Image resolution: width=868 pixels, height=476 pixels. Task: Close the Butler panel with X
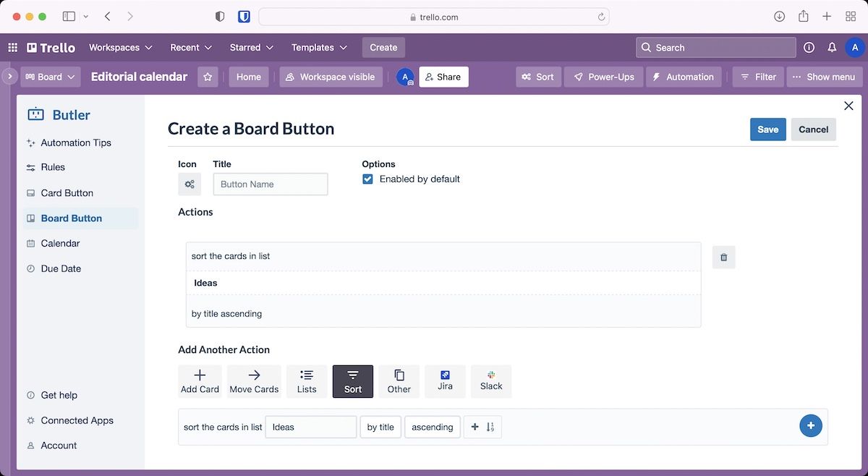(x=848, y=106)
